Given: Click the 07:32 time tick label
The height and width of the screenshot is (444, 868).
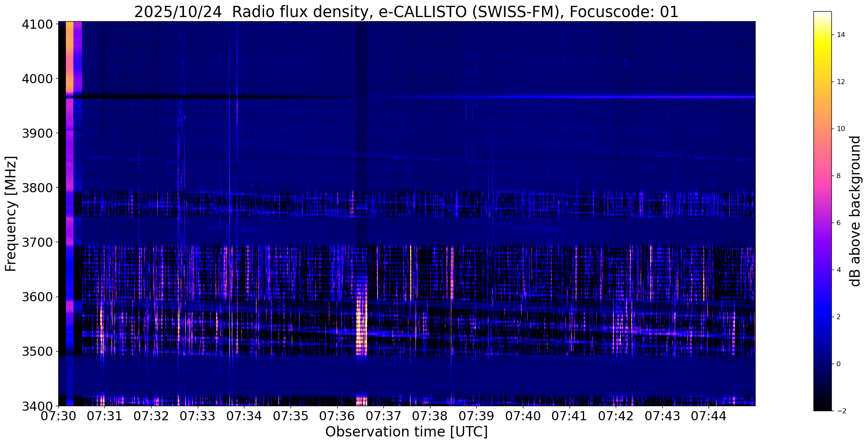Looking at the screenshot, I should (152, 416).
